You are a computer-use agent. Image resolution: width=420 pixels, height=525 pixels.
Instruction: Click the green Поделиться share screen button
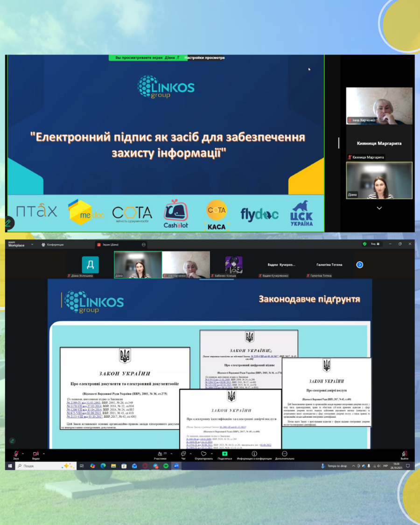224,454
